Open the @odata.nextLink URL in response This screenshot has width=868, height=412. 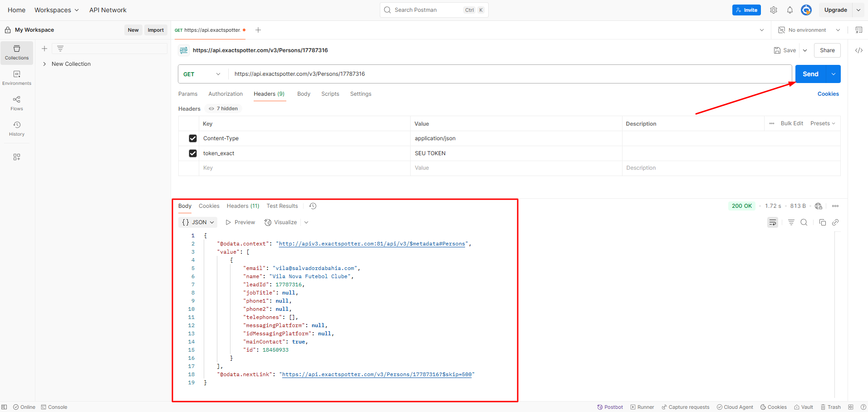[x=377, y=375]
